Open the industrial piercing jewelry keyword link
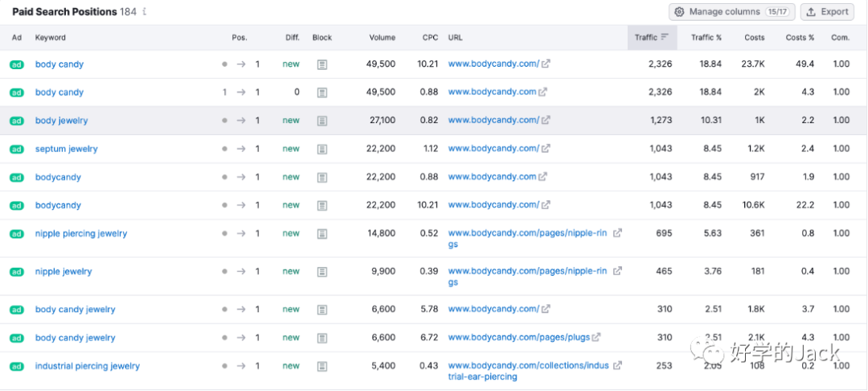The width and height of the screenshot is (868, 391). pos(88,365)
